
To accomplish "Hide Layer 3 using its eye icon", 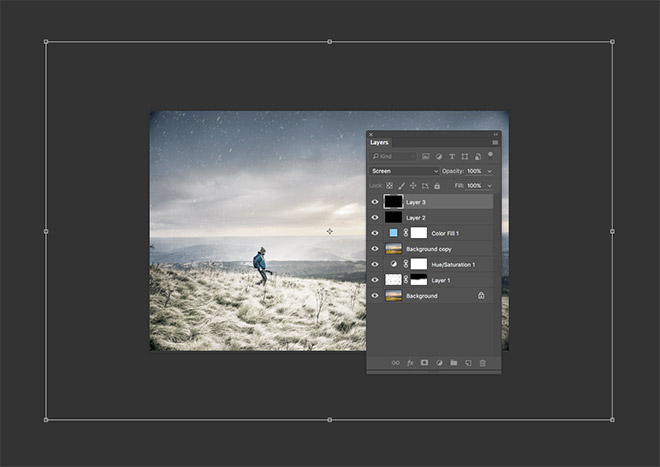I will [x=375, y=202].
